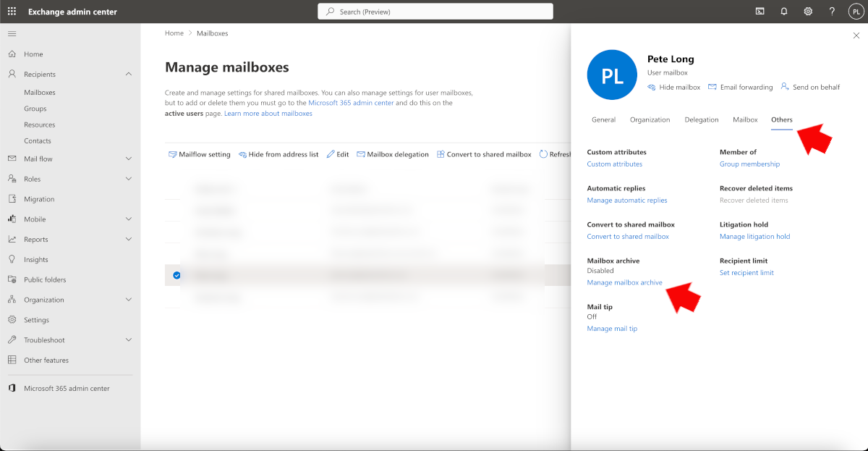Close the Pete Long details panel
Viewport: 868px width, 451px height.
(856, 35)
